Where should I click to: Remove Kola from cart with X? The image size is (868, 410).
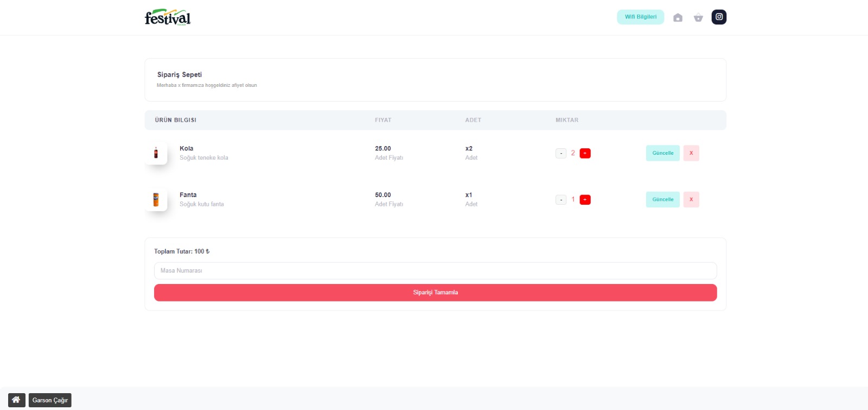pos(691,153)
